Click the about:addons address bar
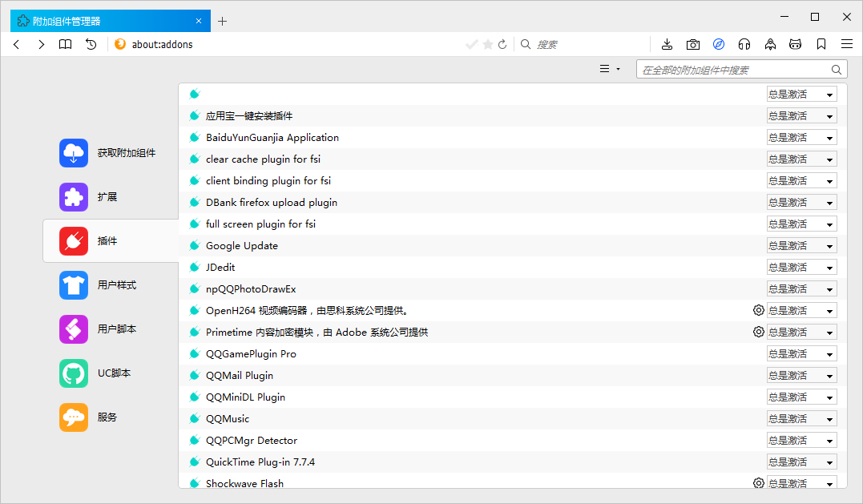Viewport: 863px width, 504px height. [286, 45]
